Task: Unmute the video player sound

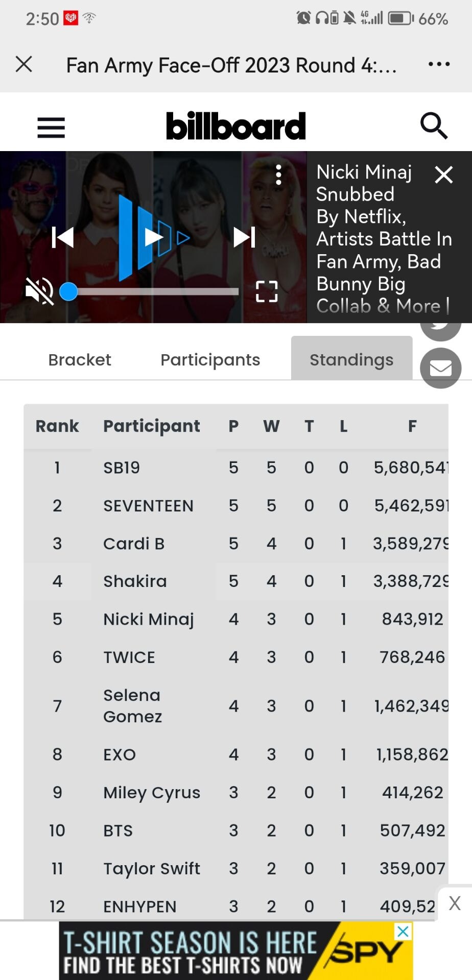Action: click(x=39, y=291)
